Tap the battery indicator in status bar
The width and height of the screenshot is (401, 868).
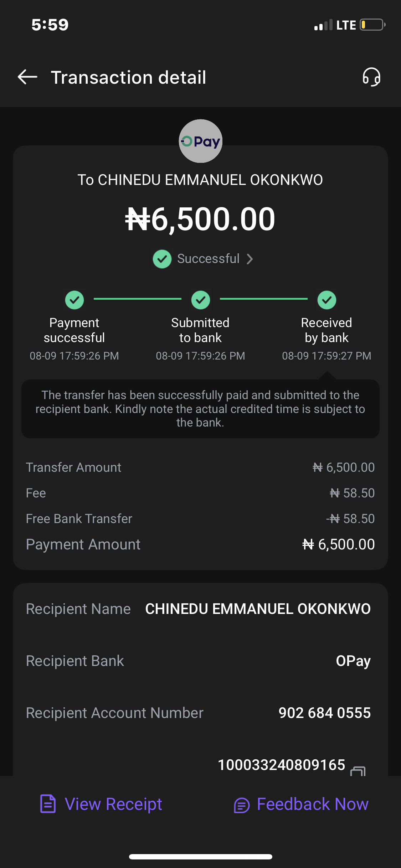click(x=372, y=25)
